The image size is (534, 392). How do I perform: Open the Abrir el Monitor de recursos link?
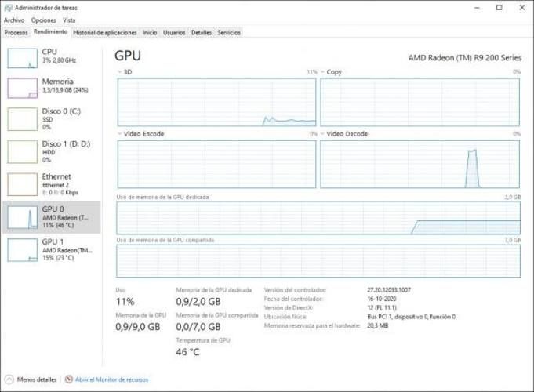click(x=111, y=379)
